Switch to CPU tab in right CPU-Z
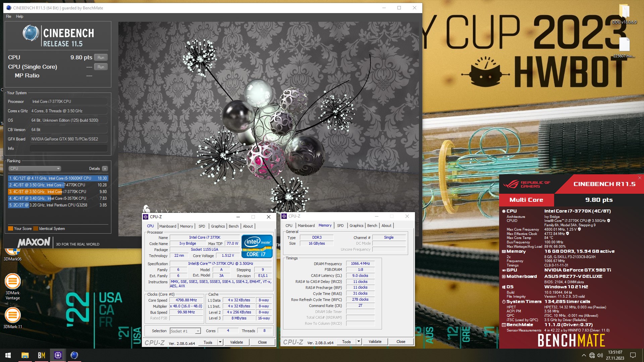Image resolution: width=644 pixels, height=362 pixels. pos(289,226)
